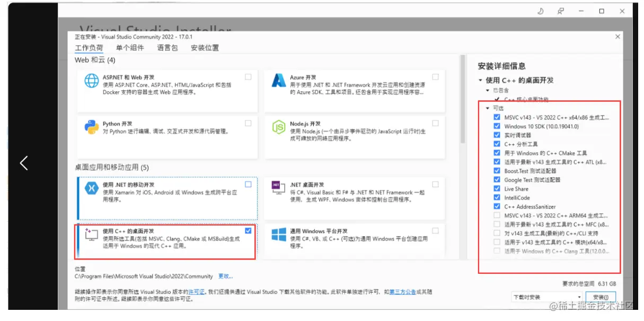Check the C++/CLI 支持 for v143 option
The image size is (644, 321).
click(497, 233)
